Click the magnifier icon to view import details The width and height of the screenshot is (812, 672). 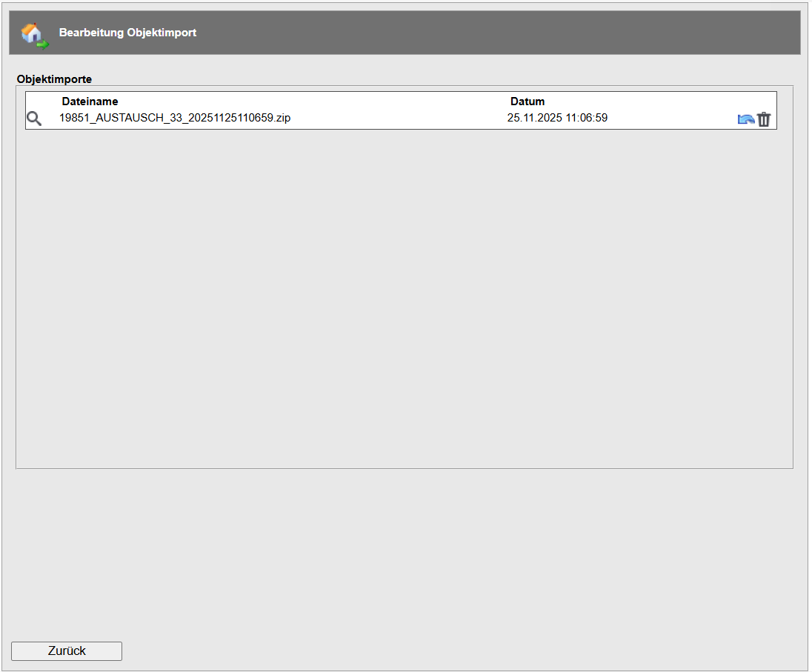[34, 119]
